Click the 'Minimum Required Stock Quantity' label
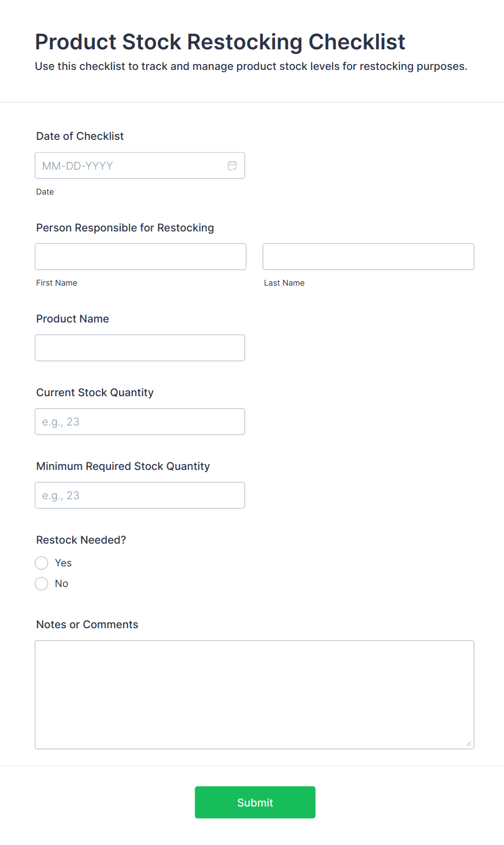This screenshot has height=845, width=504. 123,466
